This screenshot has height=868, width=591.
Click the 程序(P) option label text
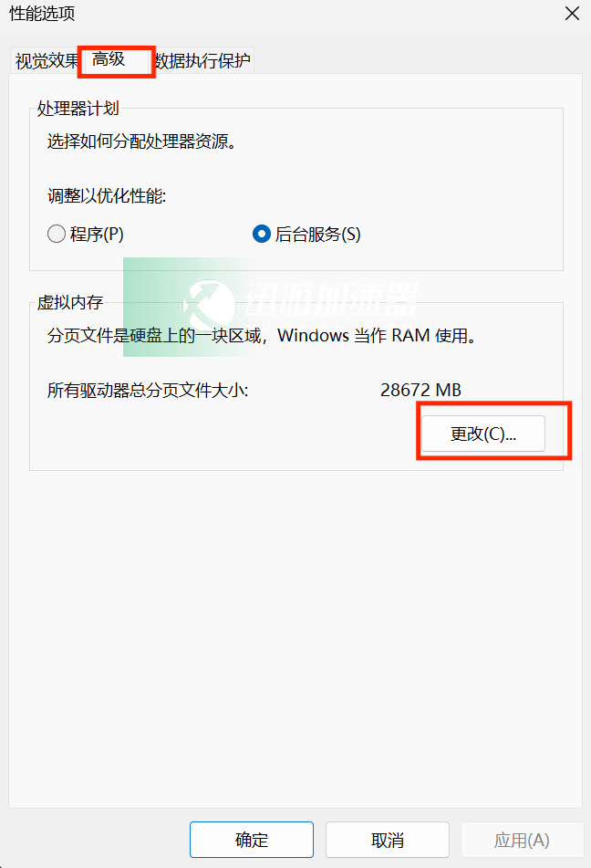point(97,235)
